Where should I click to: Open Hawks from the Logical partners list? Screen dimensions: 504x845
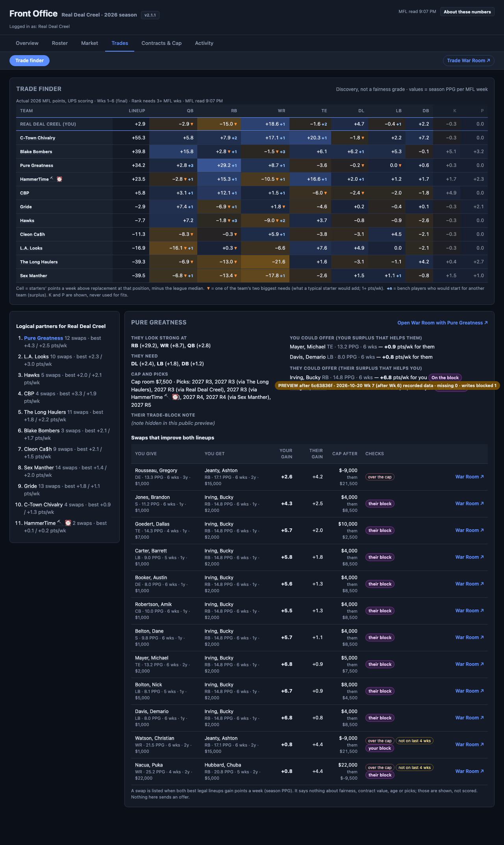pos(32,375)
